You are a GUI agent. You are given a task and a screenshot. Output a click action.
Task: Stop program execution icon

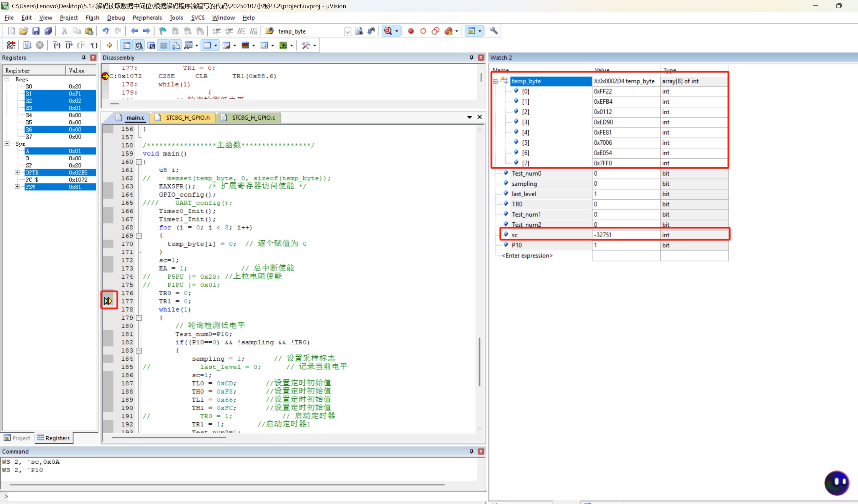[40, 45]
